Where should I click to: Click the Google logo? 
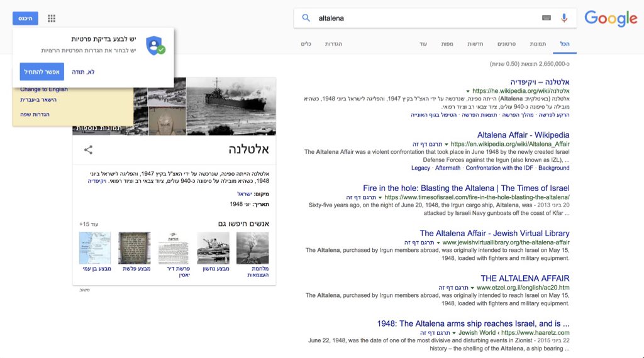click(x=611, y=18)
